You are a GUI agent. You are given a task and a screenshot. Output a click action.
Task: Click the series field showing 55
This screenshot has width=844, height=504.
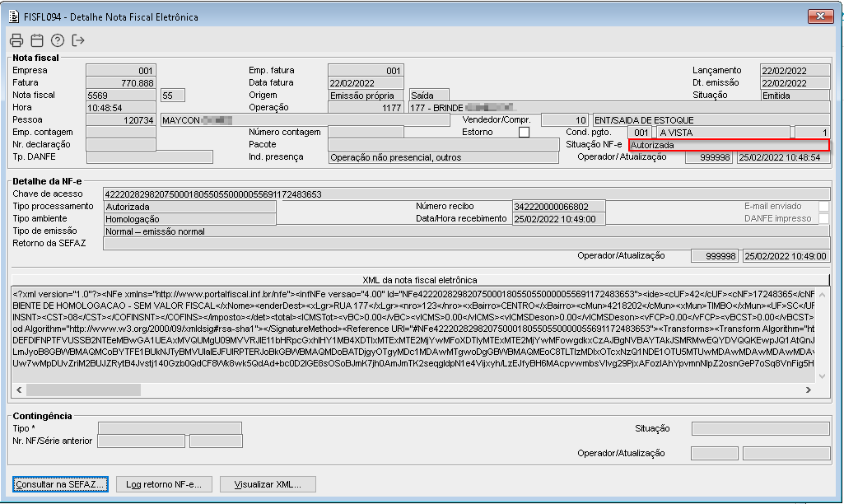(x=173, y=96)
